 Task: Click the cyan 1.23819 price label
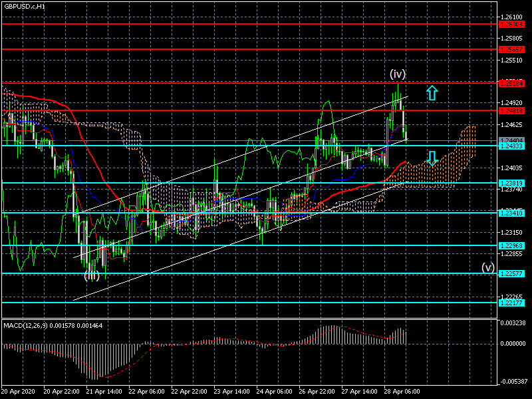511,184
